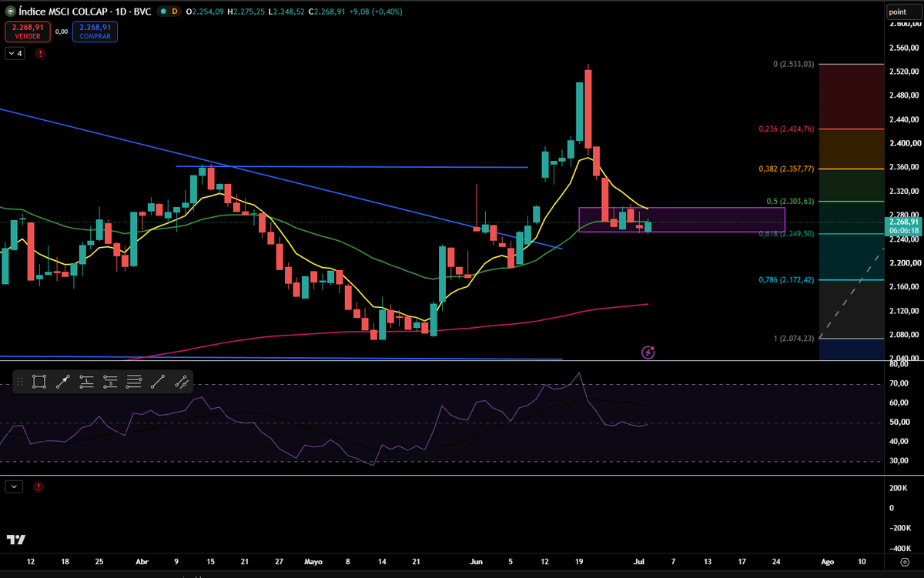Select the dark red Fib band above 0,236
The width and height of the screenshot is (924, 578).
(851, 97)
